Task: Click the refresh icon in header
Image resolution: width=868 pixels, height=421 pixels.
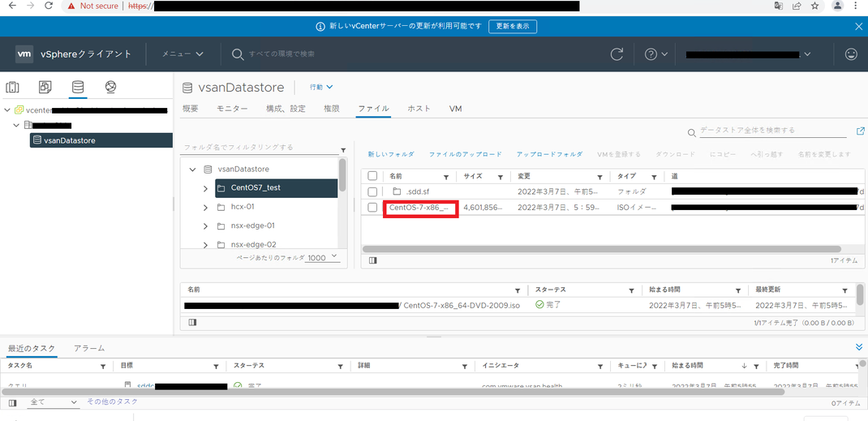Action: point(617,54)
